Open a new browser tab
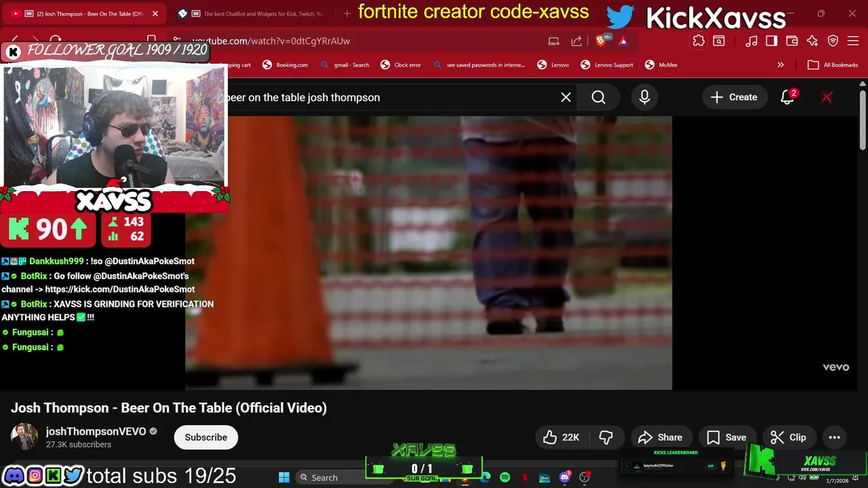 point(347,14)
